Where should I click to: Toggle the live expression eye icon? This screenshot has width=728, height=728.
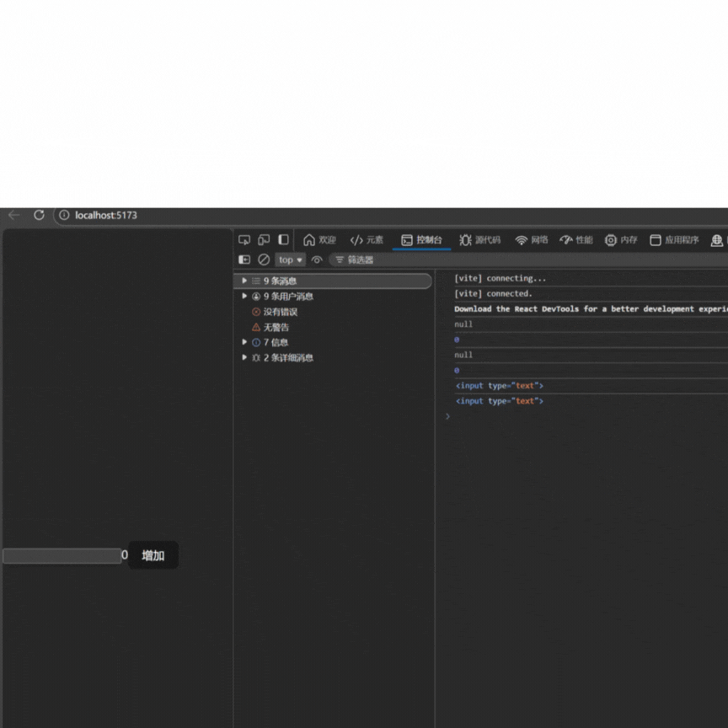[x=317, y=260]
